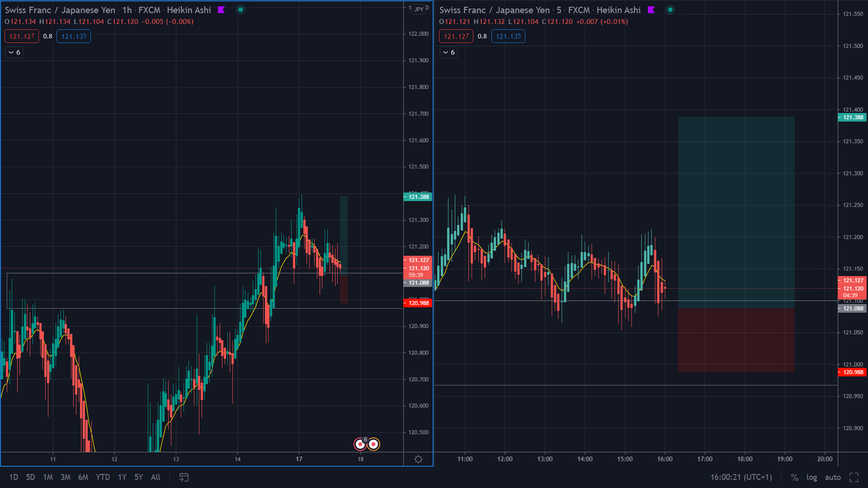The width and height of the screenshot is (868, 488).
Task: Click the 16:00 label on the time axis
Action: coord(665,459)
